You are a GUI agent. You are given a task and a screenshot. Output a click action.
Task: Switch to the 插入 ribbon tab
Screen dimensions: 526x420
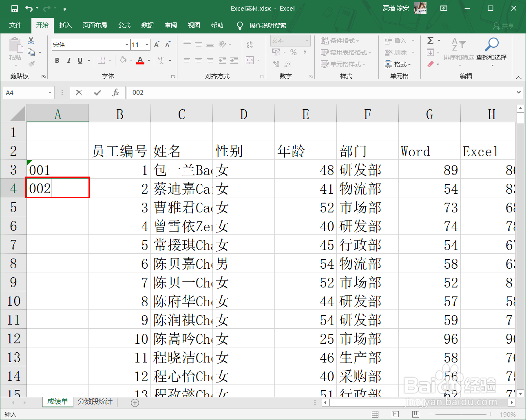(66, 25)
